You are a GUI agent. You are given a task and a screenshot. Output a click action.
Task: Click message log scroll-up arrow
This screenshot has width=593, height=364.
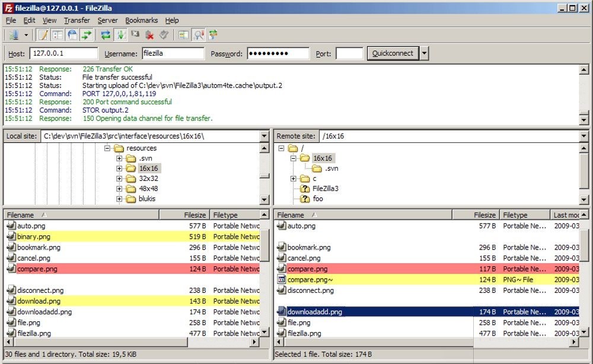tap(584, 69)
